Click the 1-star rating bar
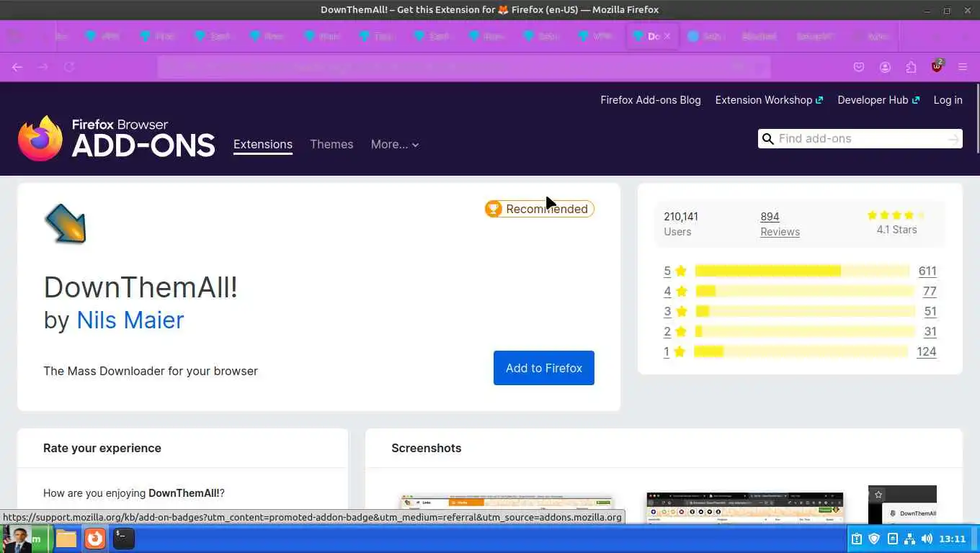The width and height of the screenshot is (980, 553). tap(801, 351)
